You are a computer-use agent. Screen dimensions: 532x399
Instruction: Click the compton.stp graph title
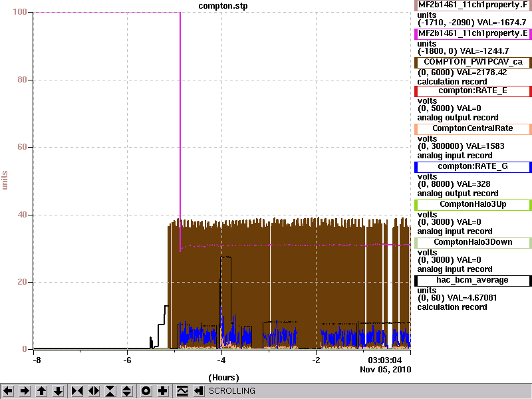(223, 6)
